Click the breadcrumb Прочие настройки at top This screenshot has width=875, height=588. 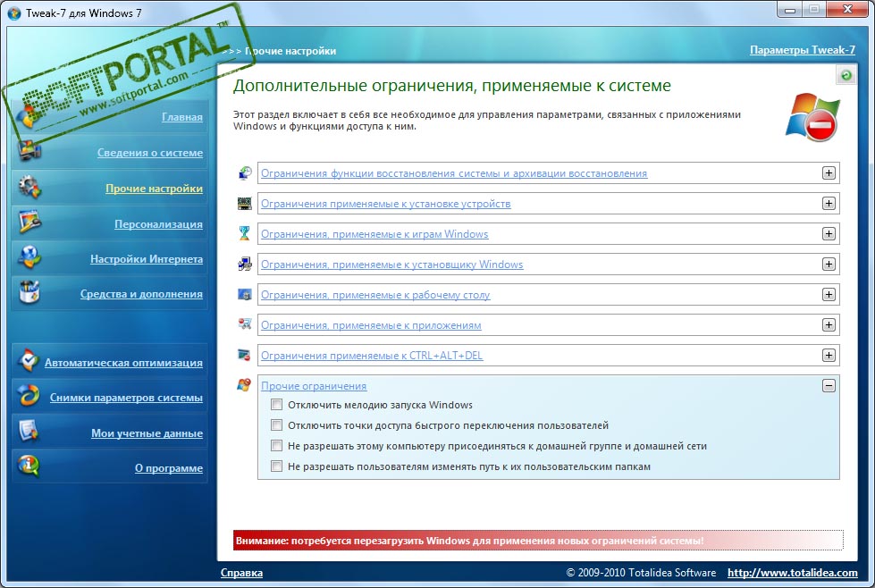290,51
